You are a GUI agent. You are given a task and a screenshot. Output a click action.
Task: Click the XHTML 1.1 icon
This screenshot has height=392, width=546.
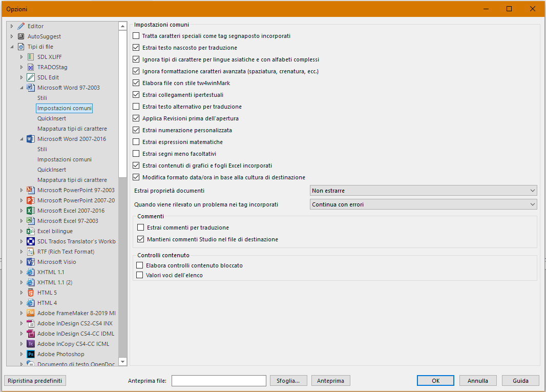click(31, 272)
